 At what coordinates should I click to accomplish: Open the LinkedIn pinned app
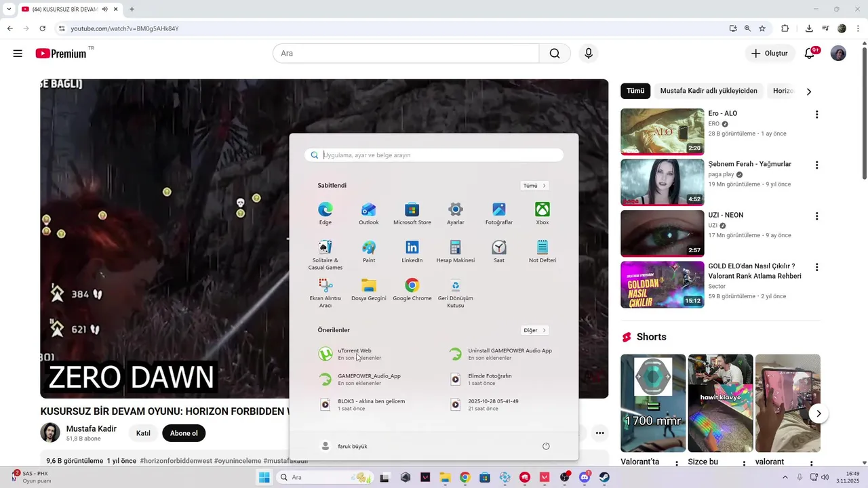412,251
